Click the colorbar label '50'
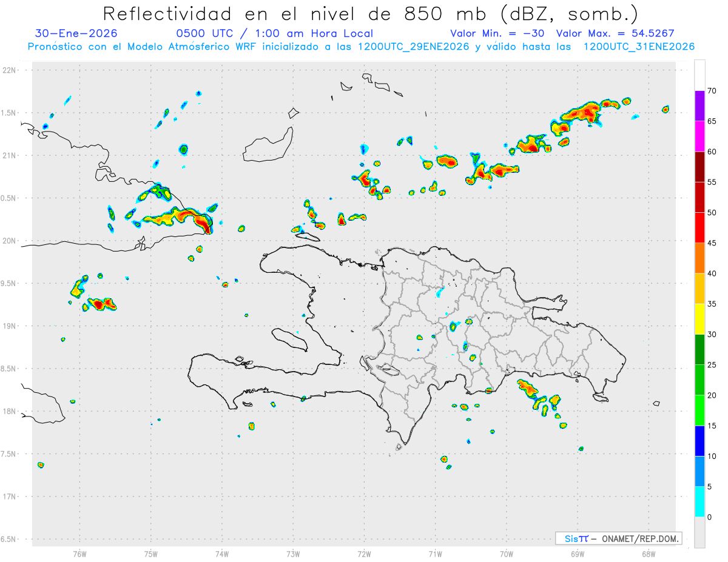Screen dimensions: 728x562 click(712, 213)
